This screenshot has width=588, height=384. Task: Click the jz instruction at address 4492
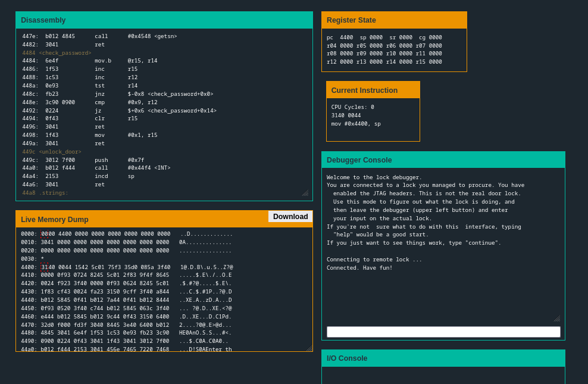pyautogui.click(x=119, y=111)
